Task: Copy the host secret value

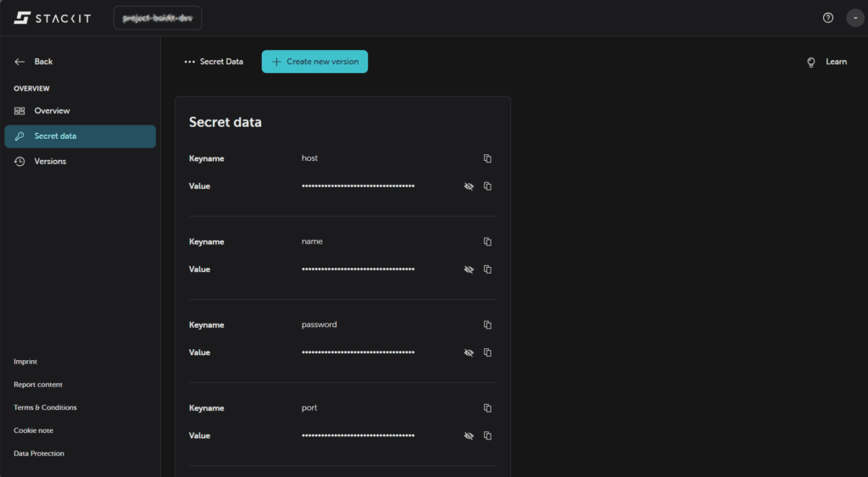Action: tap(487, 186)
